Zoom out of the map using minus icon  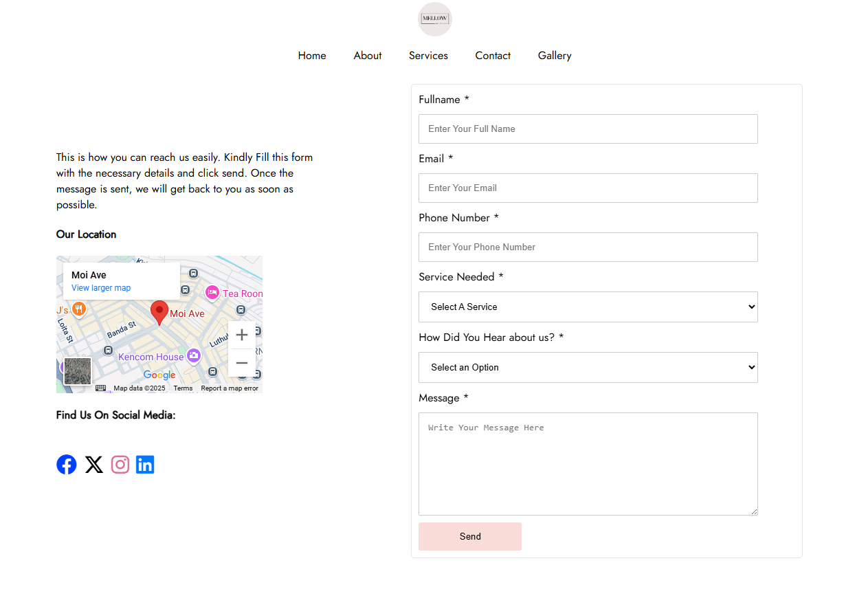point(242,362)
